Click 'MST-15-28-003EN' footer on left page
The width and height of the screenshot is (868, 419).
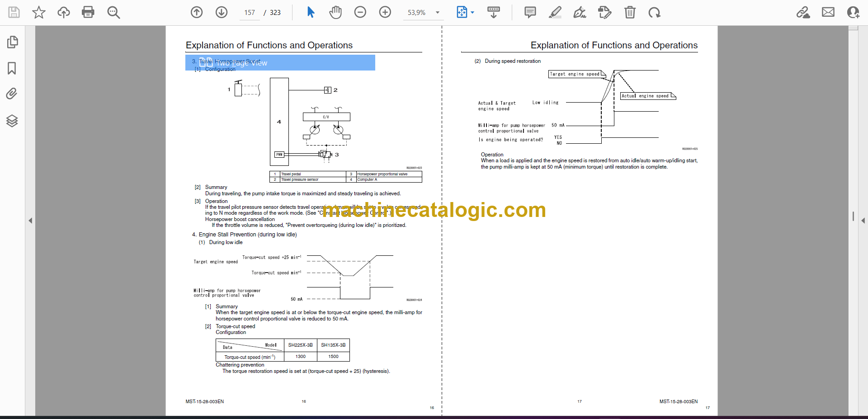click(205, 401)
